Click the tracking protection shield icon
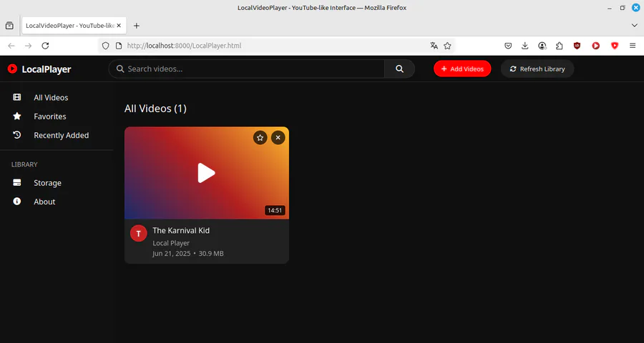Viewport: 644px width, 343px height. click(106, 46)
